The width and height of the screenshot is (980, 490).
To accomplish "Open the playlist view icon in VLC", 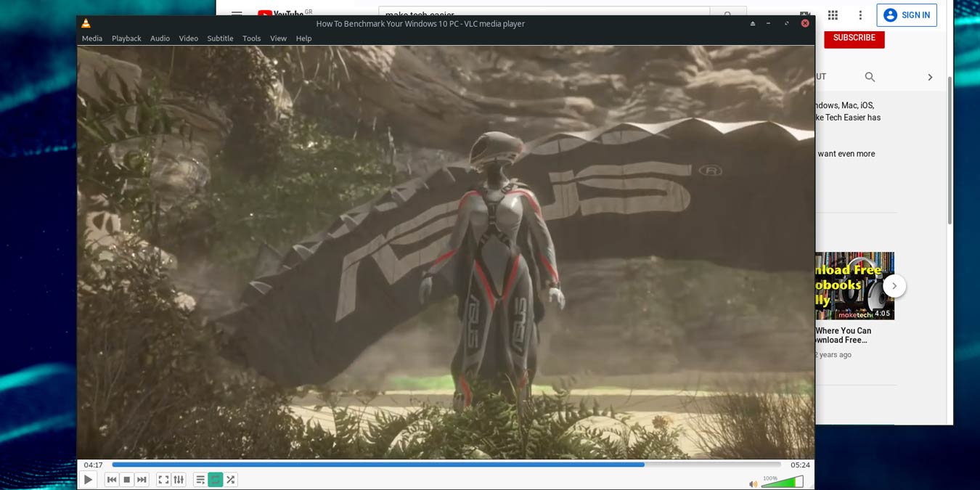I will point(200,479).
